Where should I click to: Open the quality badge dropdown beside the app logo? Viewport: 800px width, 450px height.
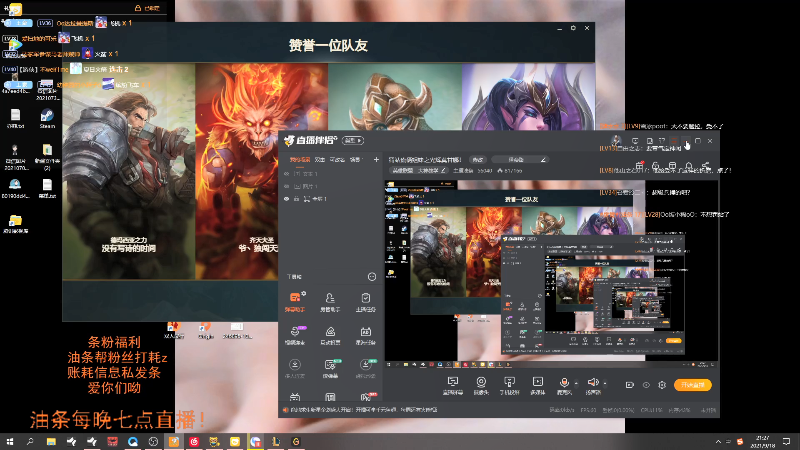pos(353,140)
